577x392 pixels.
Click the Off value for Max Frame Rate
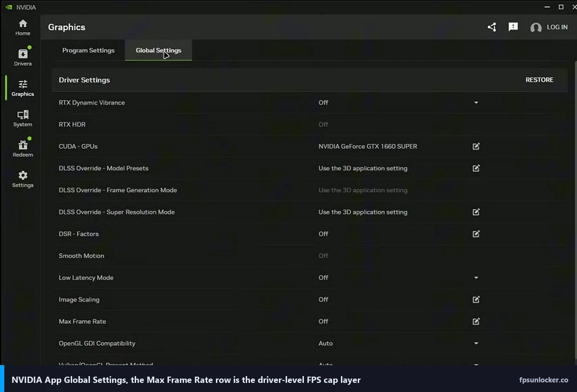point(324,321)
